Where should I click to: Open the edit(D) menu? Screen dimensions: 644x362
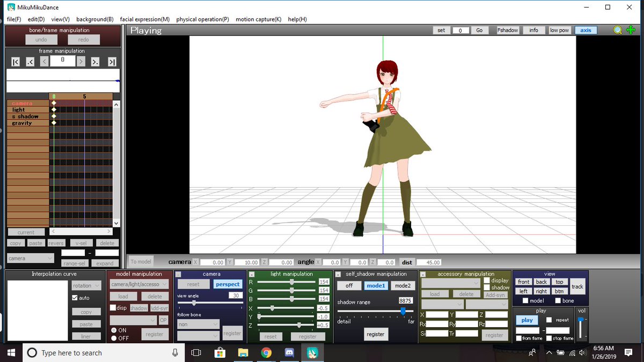tap(36, 19)
